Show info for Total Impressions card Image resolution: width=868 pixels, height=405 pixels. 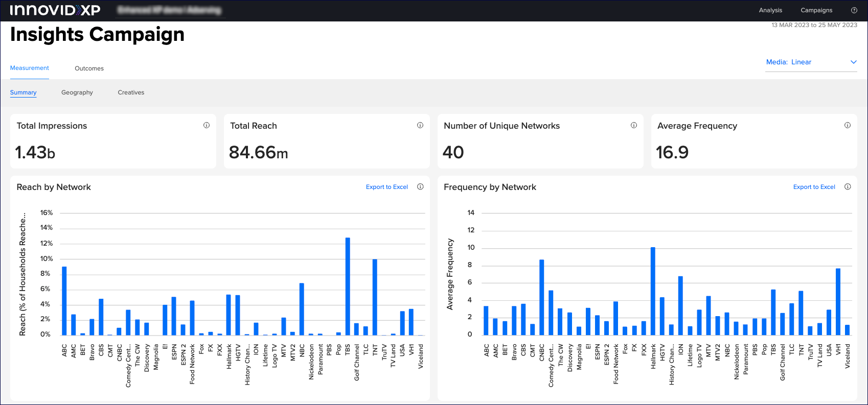point(207,125)
